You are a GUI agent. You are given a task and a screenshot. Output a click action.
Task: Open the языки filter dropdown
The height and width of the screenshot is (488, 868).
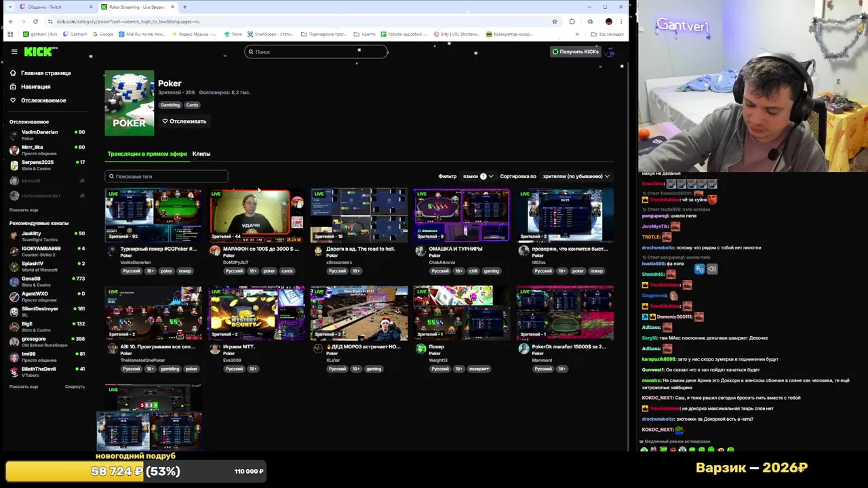(477, 176)
